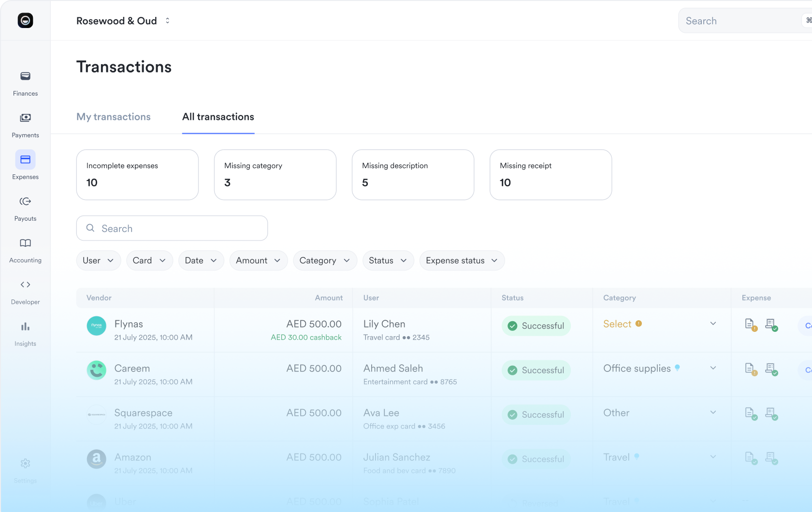Filter by Missing receipt card
The width and height of the screenshot is (812, 512).
(551, 175)
